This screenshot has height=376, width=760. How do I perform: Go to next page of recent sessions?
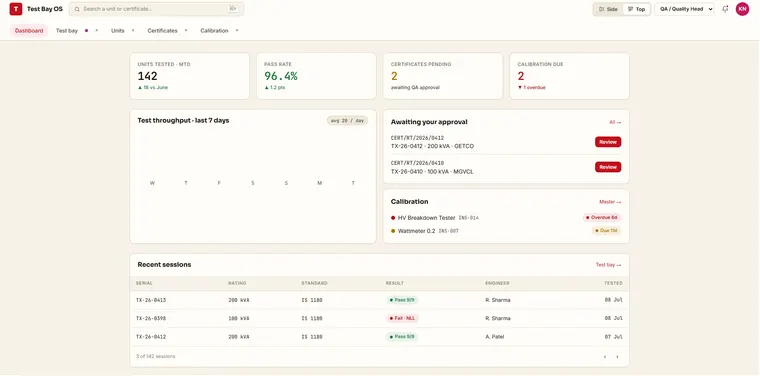pyautogui.click(x=617, y=357)
